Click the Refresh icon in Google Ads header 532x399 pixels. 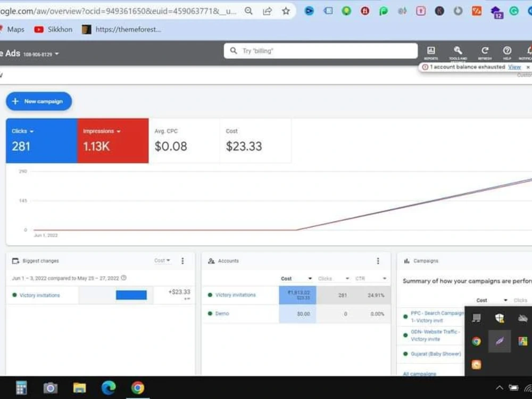click(x=485, y=51)
